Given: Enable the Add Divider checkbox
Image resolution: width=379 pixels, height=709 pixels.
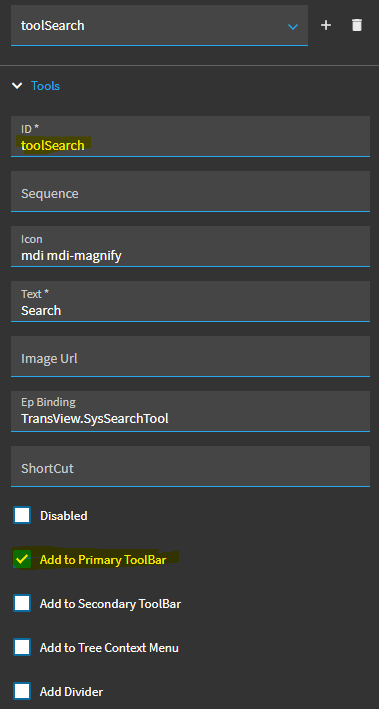Looking at the screenshot, I should click(x=22, y=691).
